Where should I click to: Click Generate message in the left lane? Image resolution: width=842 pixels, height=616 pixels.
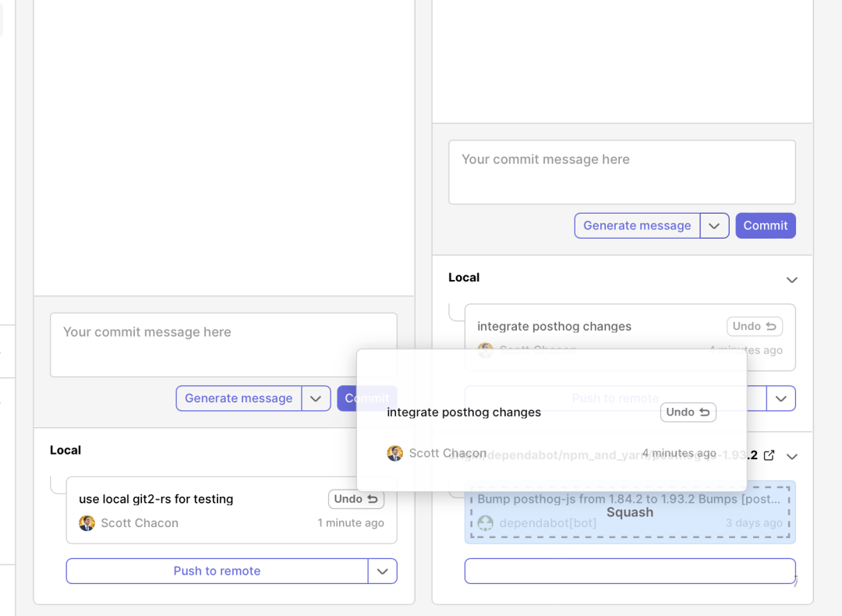pos(239,398)
